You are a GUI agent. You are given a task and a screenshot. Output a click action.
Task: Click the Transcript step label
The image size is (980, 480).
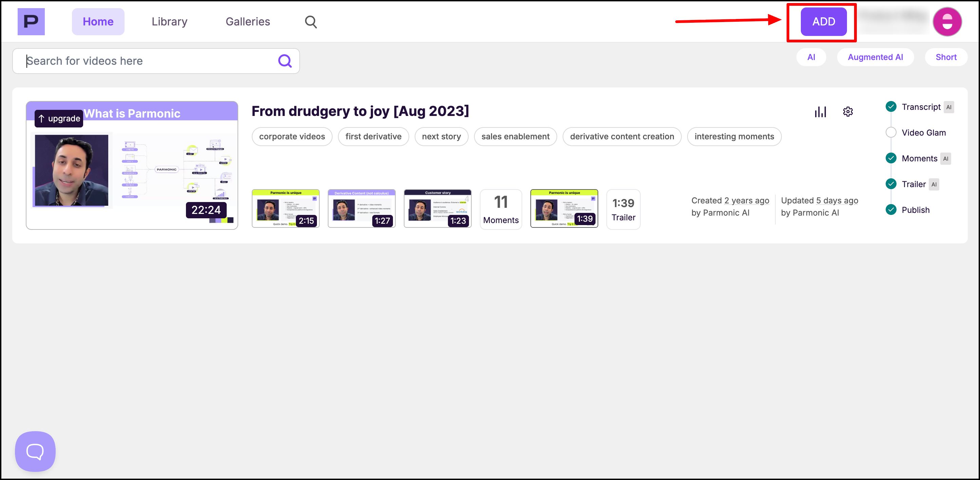tap(921, 107)
